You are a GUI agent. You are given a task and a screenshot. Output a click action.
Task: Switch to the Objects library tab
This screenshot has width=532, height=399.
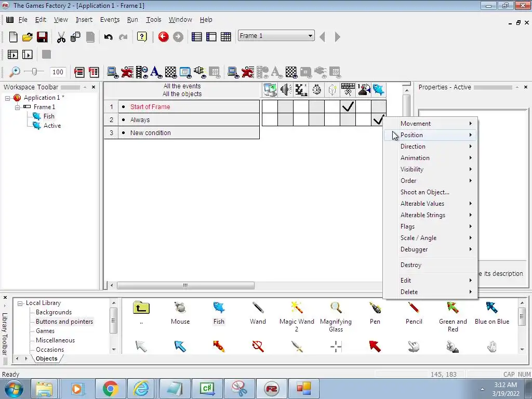click(46, 358)
